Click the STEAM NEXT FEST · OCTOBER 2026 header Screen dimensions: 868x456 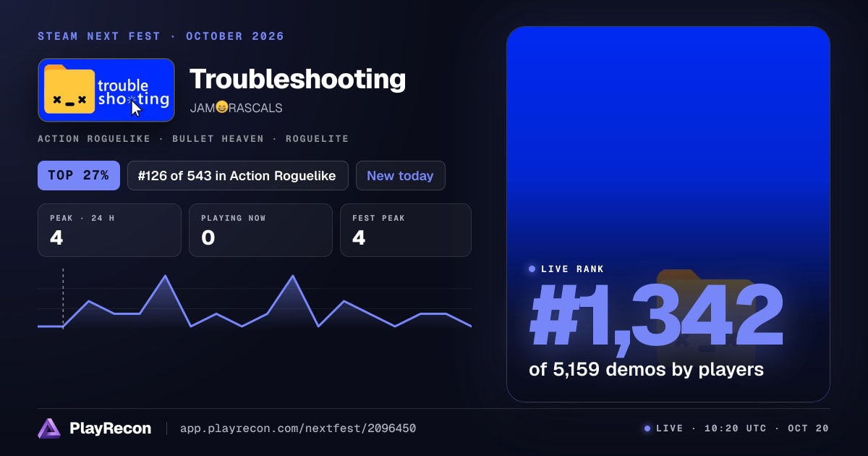click(x=161, y=36)
